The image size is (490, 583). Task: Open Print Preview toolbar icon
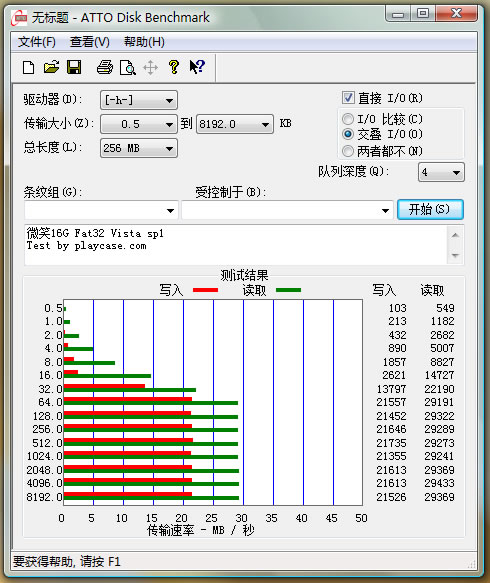(x=128, y=68)
